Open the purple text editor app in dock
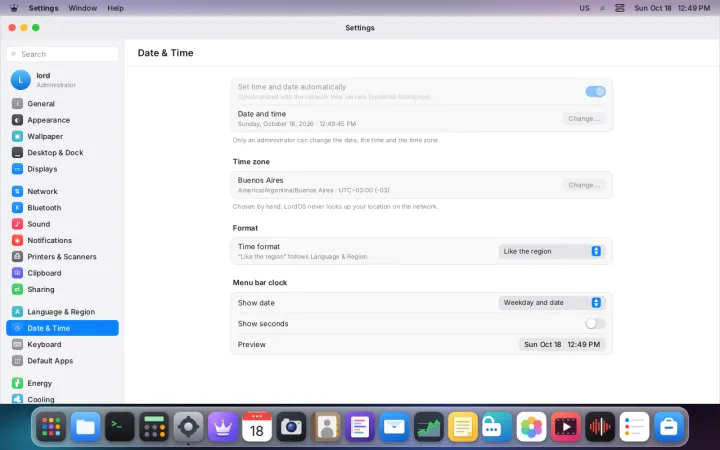Image resolution: width=720 pixels, height=450 pixels. pyautogui.click(x=360, y=427)
